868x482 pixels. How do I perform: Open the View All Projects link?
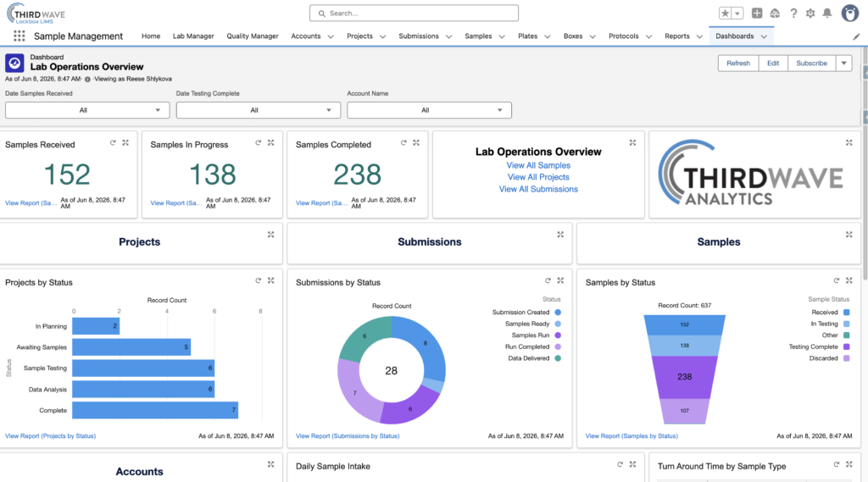pos(538,177)
